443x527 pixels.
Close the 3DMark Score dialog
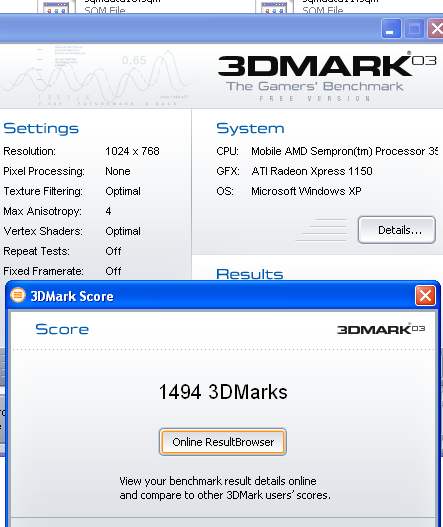pyautogui.click(x=425, y=296)
